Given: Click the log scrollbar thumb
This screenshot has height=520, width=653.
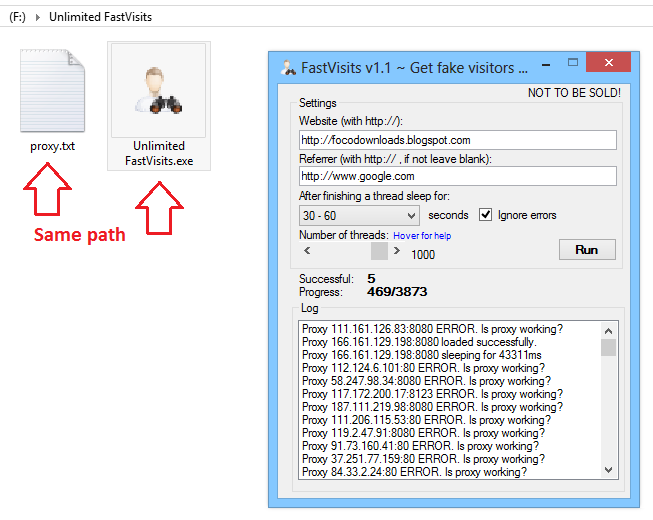Looking at the screenshot, I should point(608,348).
